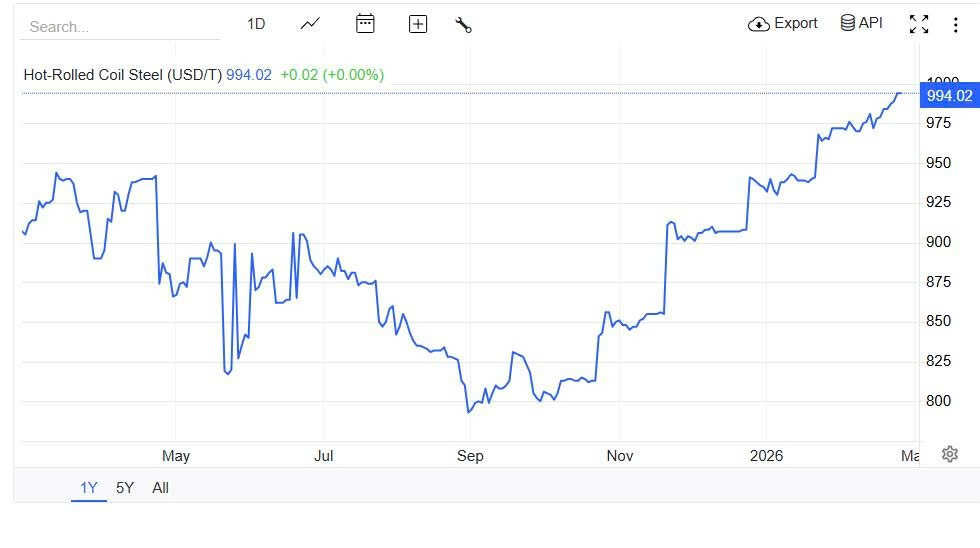
Task: Click the Search input field
Action: tap(120, 27)
